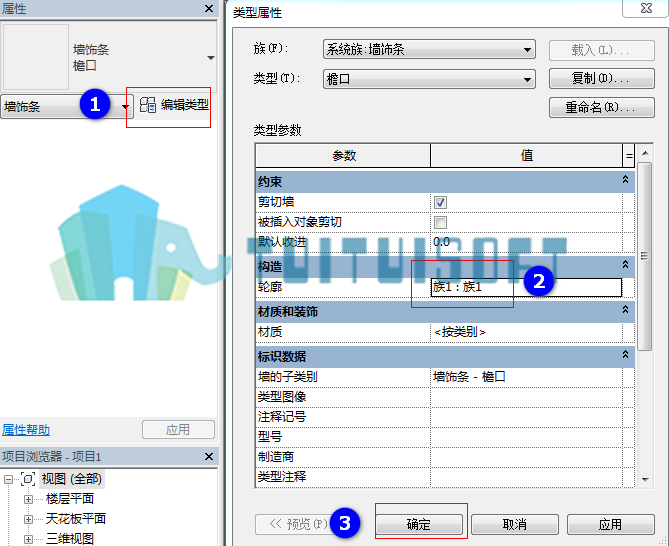Click the 注释记号 value cell
The height and width of the screenshot is (546, 669).
pos(526,417)
